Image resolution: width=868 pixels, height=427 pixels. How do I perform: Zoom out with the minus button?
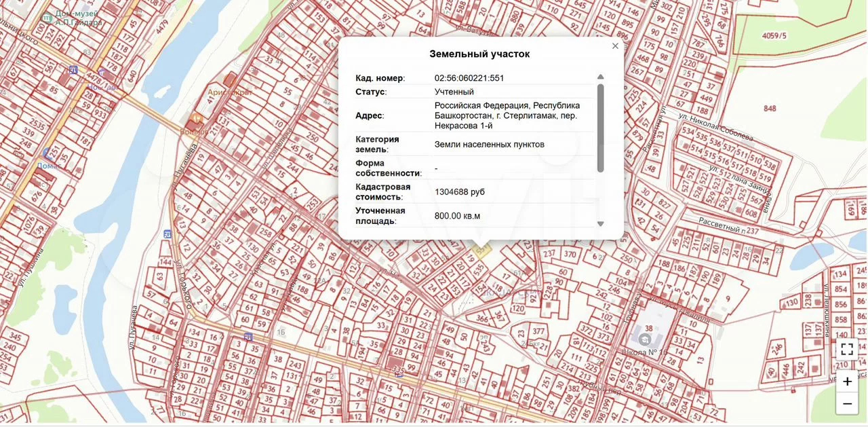click(847, 405)
